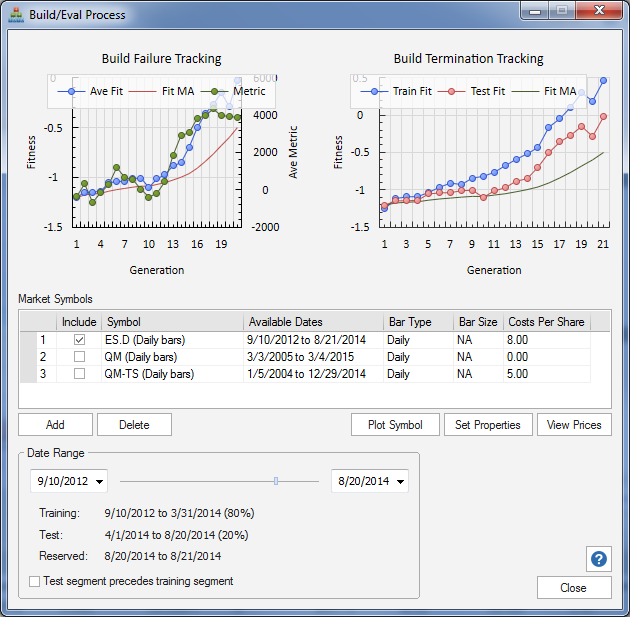Open the blue help question mark icon
630x617 pixels.
click(599, 558)
